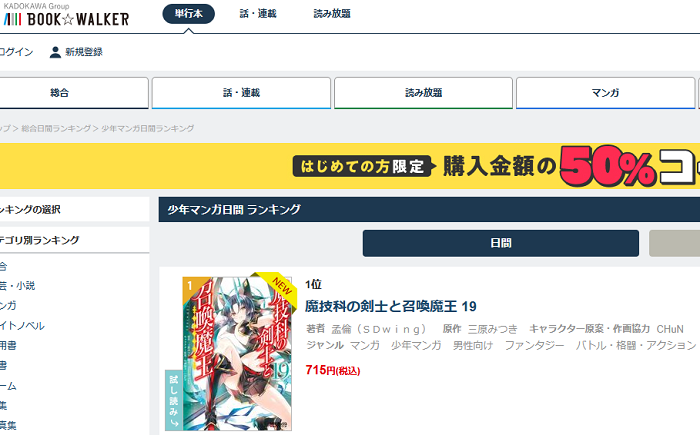
Task: Click genre link マンガ in book info
Action: point(365,345)
